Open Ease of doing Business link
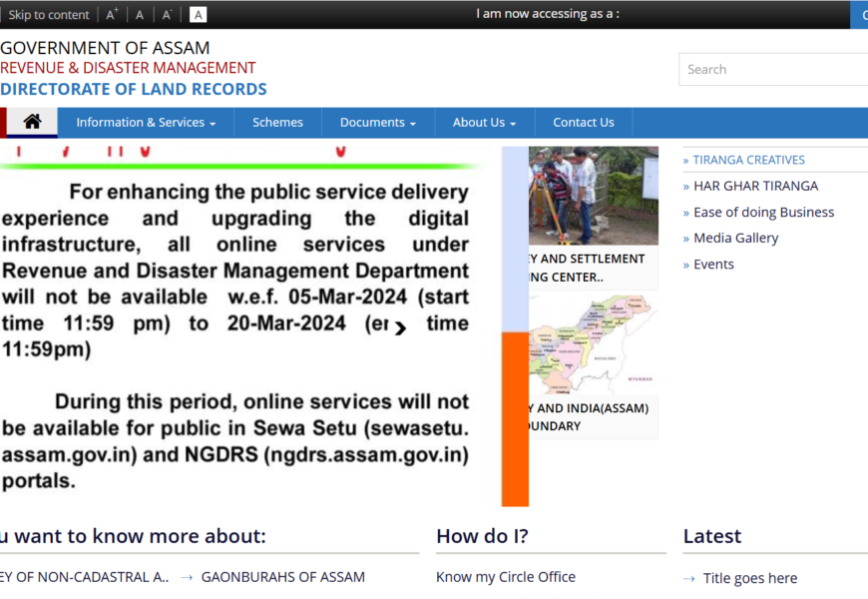 point(763,213)
